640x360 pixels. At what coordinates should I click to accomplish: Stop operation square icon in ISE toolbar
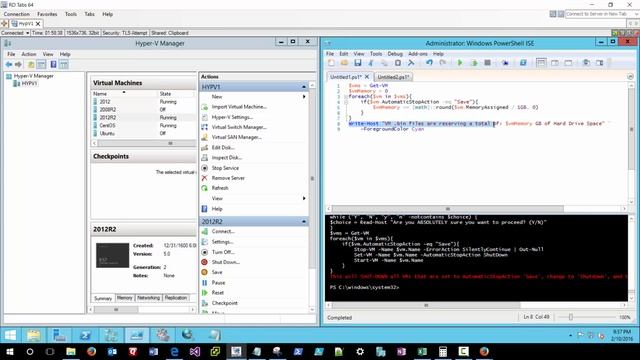(487, 63)
